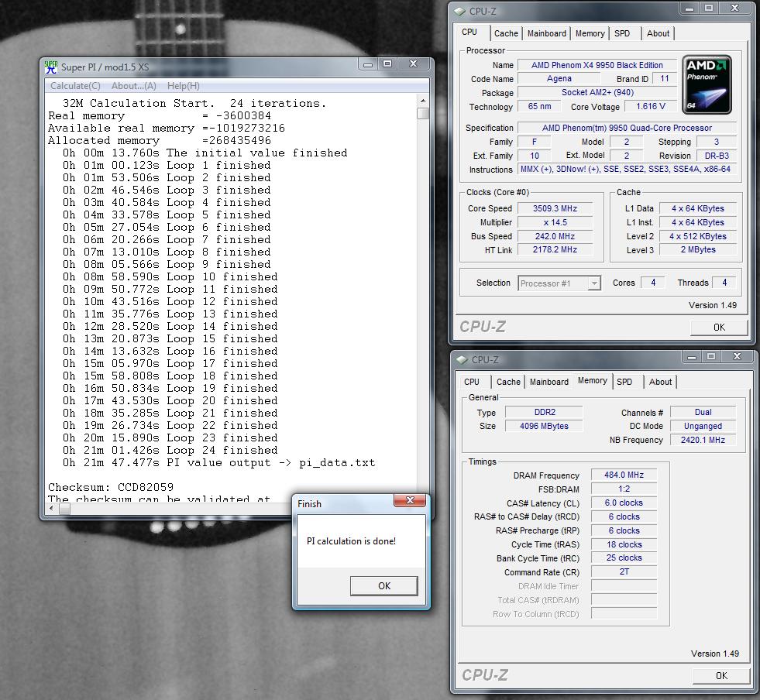This screenshot has height=700, width=760.
Task: Switch to Mainboard tab in top CPU-Z window
Action: click(546, 33)
